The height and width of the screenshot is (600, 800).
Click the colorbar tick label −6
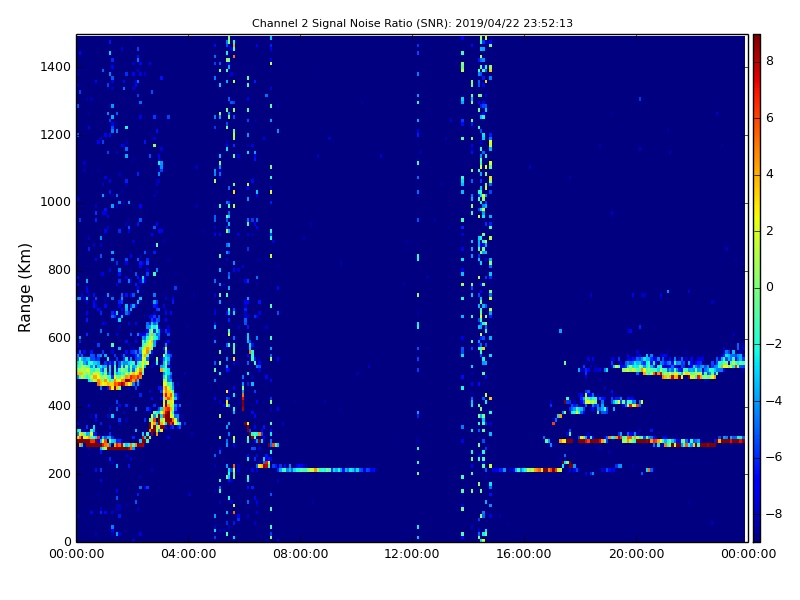(x=774, y=457)
